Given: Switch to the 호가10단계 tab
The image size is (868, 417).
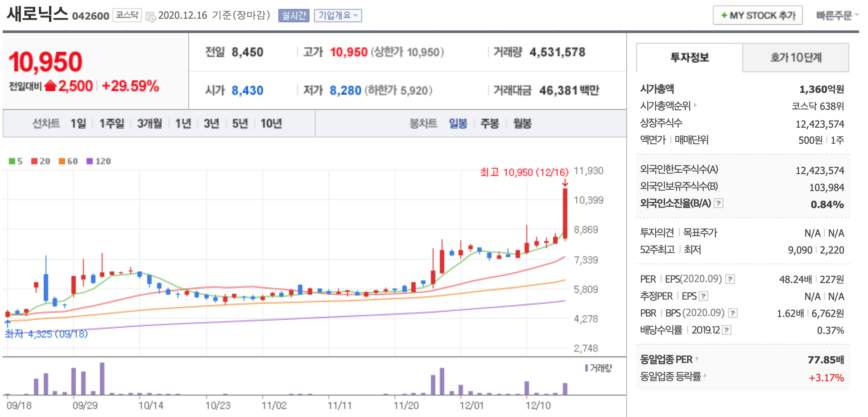Looking at the screenshot, I should tap(796, 58).
